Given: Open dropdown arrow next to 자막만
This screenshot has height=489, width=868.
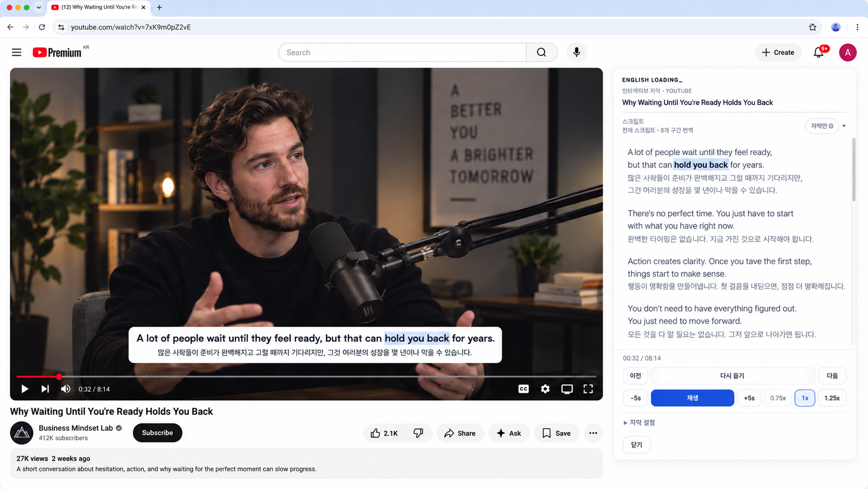Looking at the screenshot, I should pos(844,126).
